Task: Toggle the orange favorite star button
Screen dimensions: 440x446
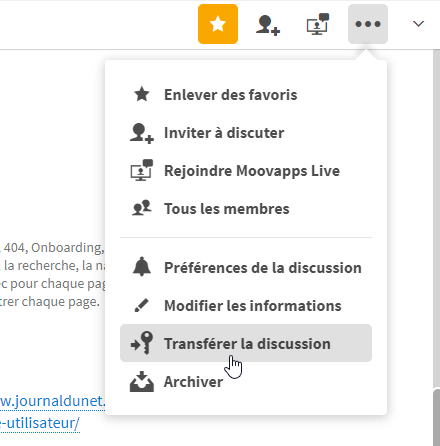Action: [218, 24]
